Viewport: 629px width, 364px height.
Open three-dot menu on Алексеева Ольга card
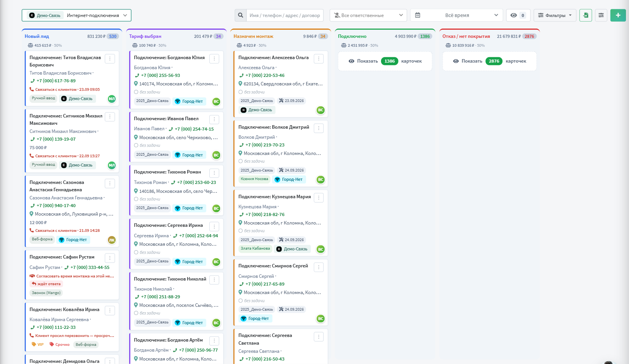(x=319, y=59)
